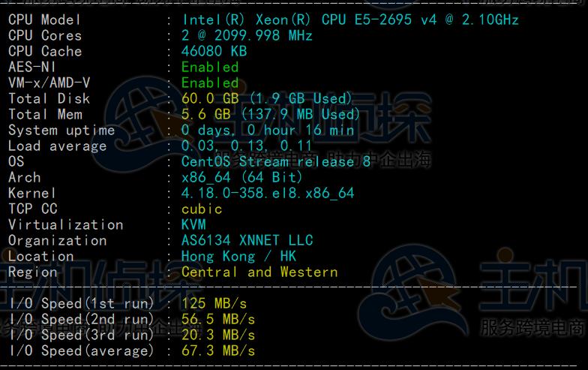588x370 pixels.
Task: Click the x86_64 (64 Bit) Arch value
Action: 242,178
